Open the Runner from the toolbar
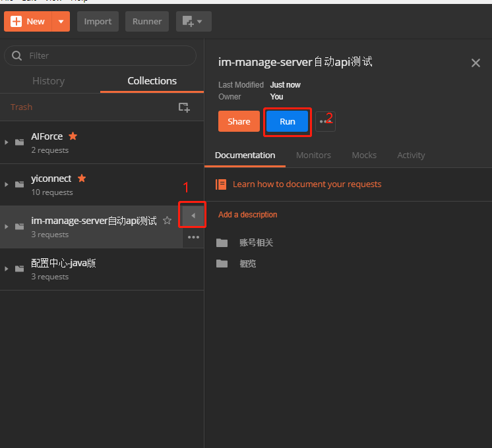The height and width of the screenshot is (448, 492). pos(147,21)
